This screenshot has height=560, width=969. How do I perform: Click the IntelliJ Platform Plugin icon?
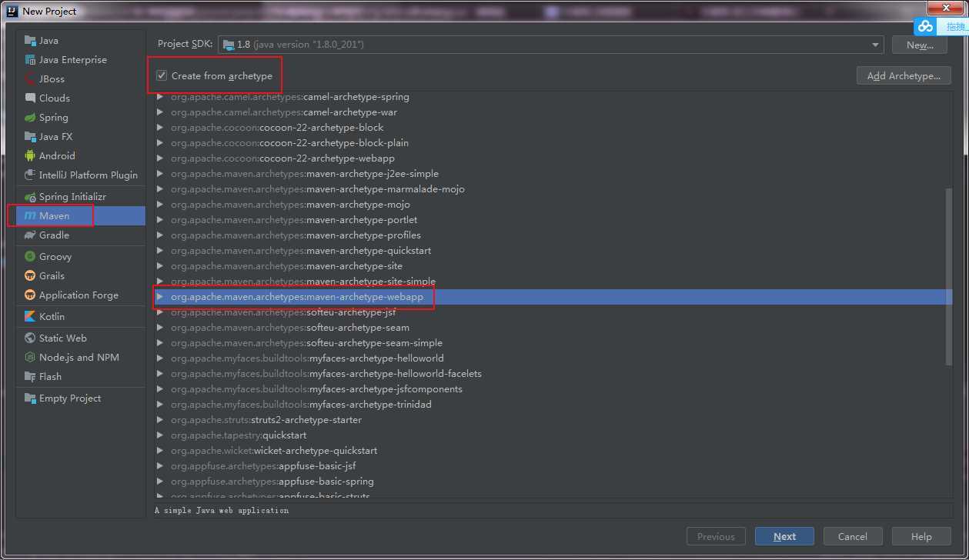coord(30,175)
